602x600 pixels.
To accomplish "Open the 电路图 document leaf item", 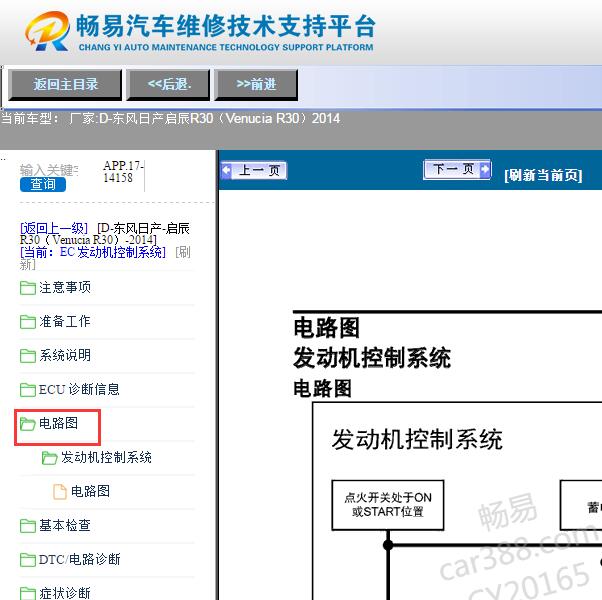I will 91,491.
